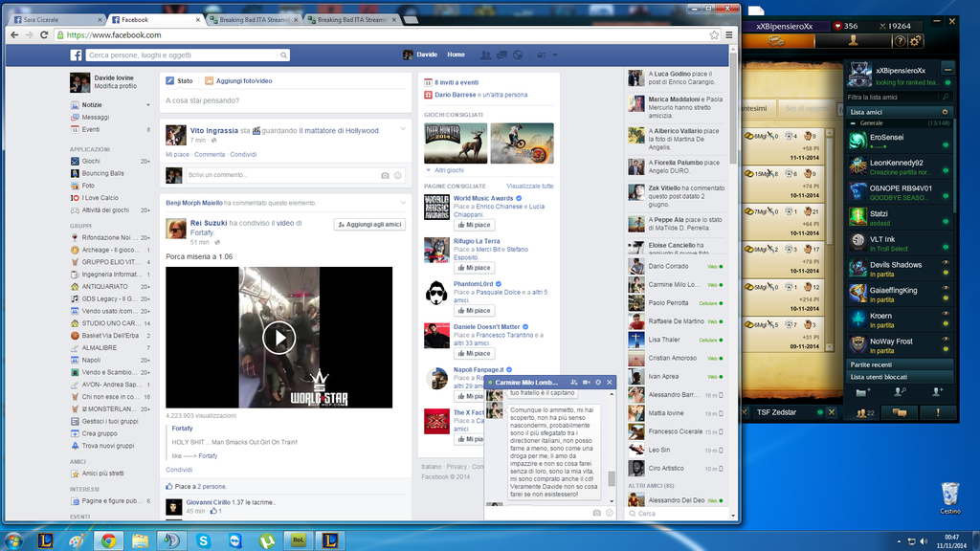Create new friend group folder icon in League

862,392
